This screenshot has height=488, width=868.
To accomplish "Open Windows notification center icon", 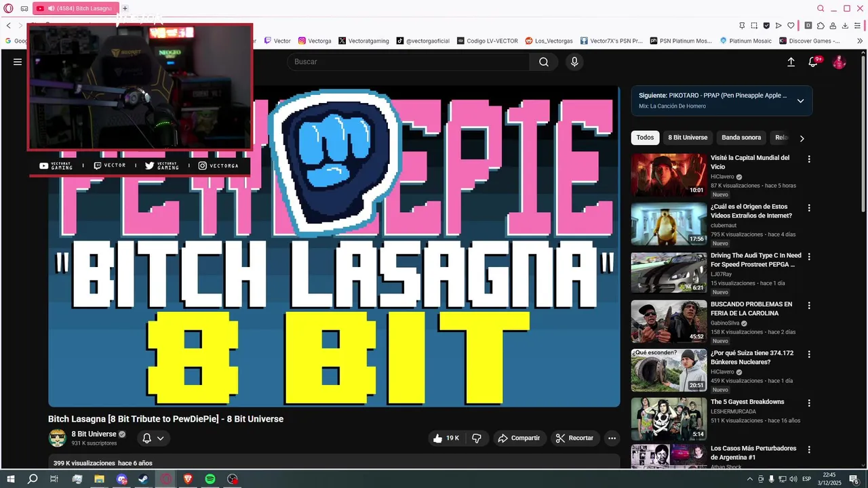I will pyautogui.click(x=854, y=479).
